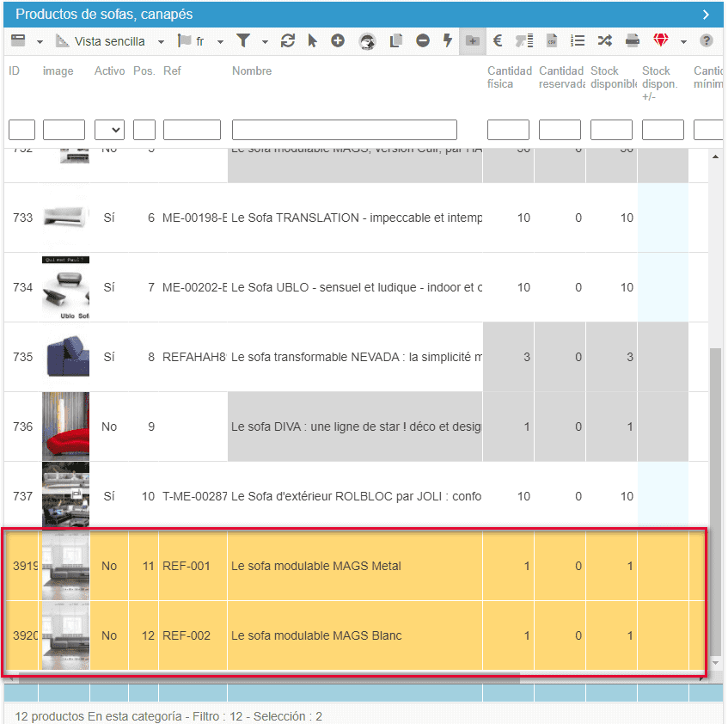Screen dimensions: 728x724
Task: Open the Activo filter dropdown
Action: tap(109, 130)
